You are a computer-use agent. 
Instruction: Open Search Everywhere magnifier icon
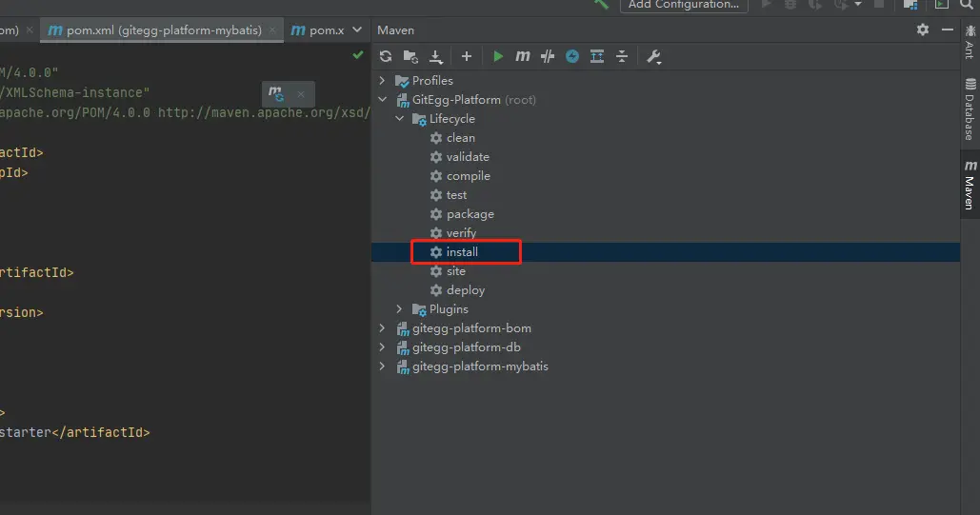coord(967,5)
